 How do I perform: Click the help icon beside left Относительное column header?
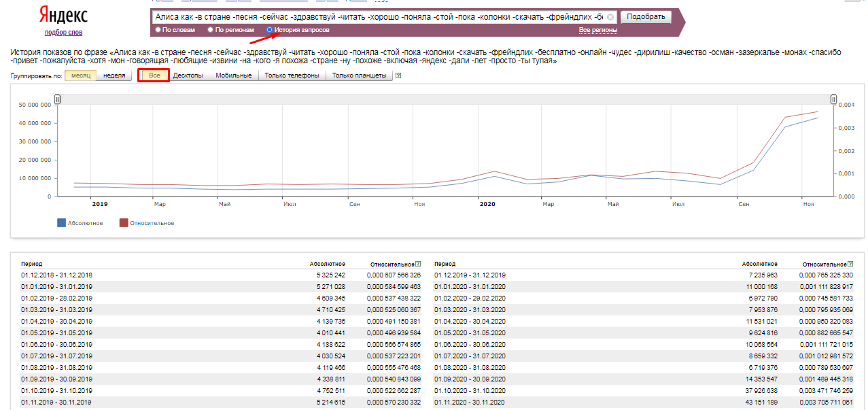418,264
